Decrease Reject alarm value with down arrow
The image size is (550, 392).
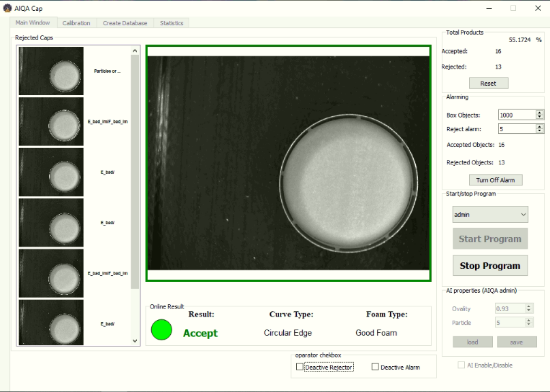click(539, 131)
